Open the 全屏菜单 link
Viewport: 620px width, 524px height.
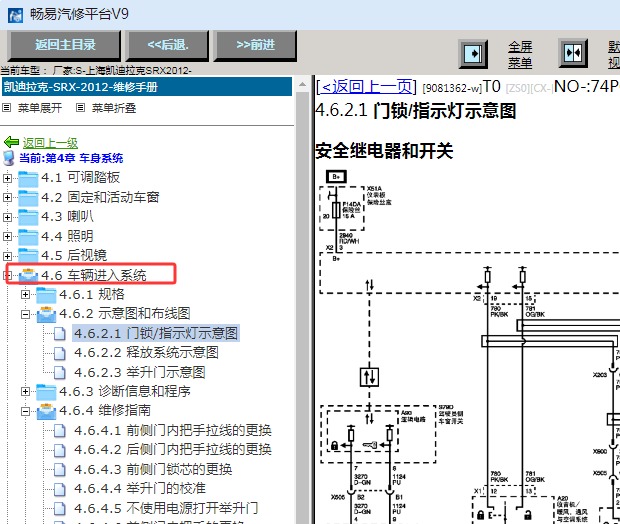pos(520,55)
